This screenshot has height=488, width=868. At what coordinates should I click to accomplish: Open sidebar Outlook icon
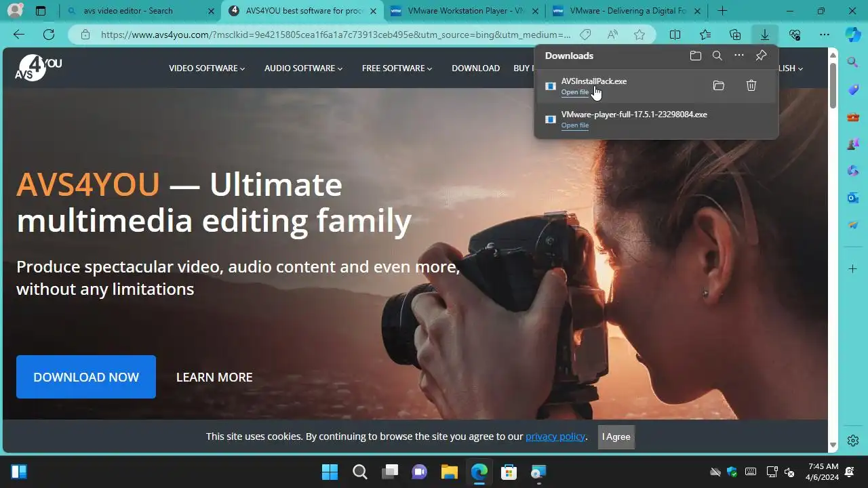click(853, 198)
